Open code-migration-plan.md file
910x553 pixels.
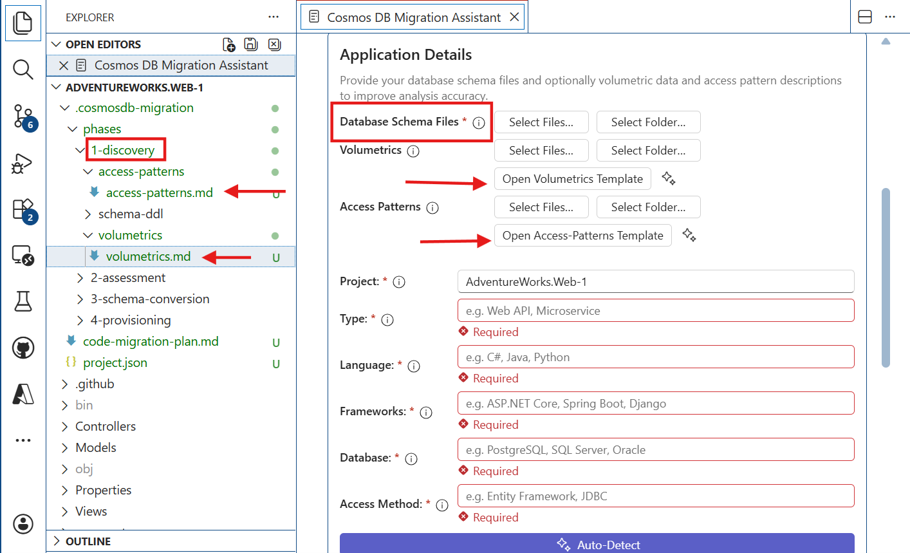click(150, 341)
